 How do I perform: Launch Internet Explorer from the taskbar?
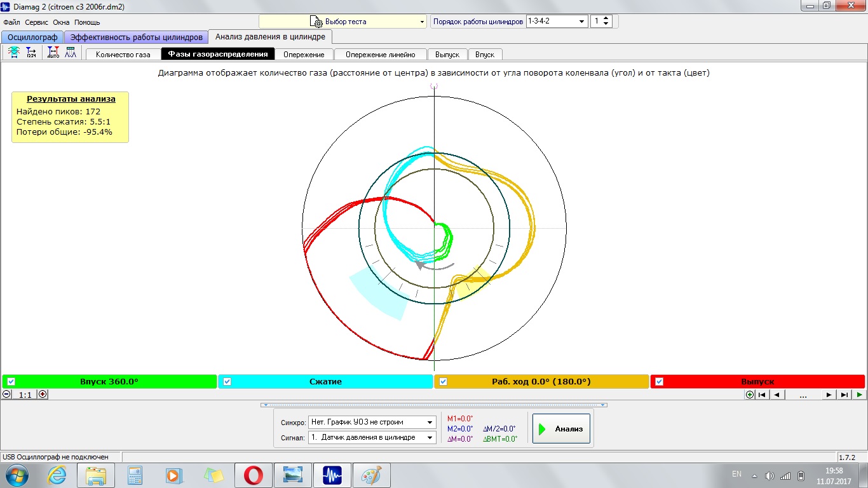56,475
